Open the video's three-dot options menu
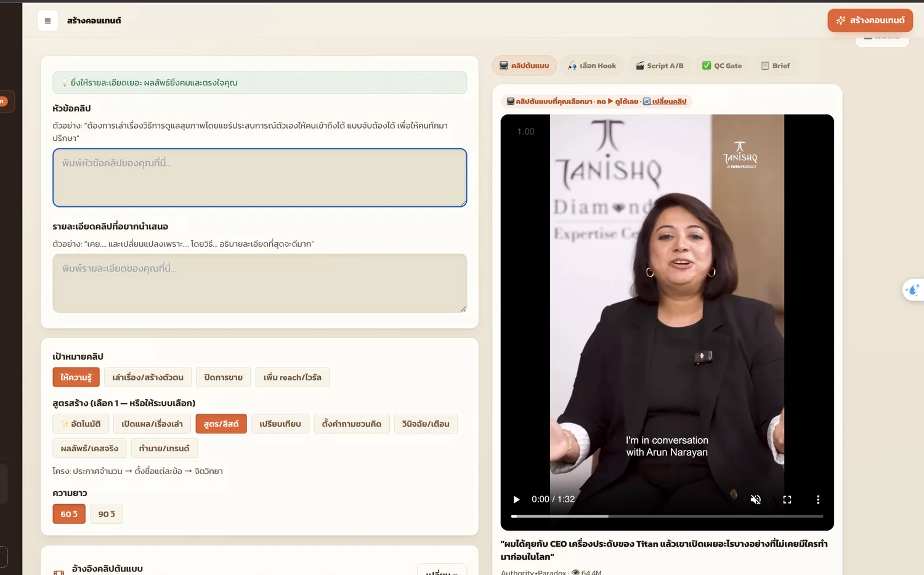The width and height of the screenshot is (924, 575). [818, 499]
